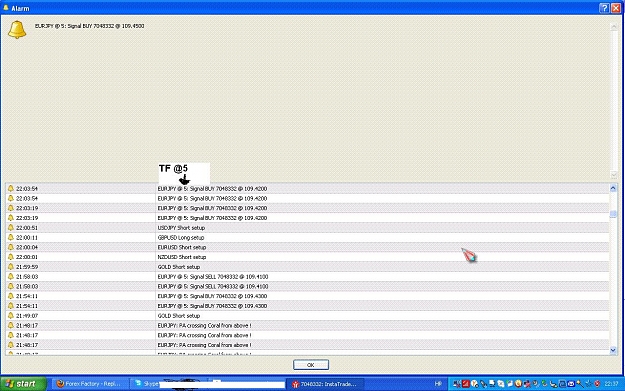
Task: Switch to Forex Factory Firefox taskbar button
Action: pyautogui.click(x=90, y=384)
